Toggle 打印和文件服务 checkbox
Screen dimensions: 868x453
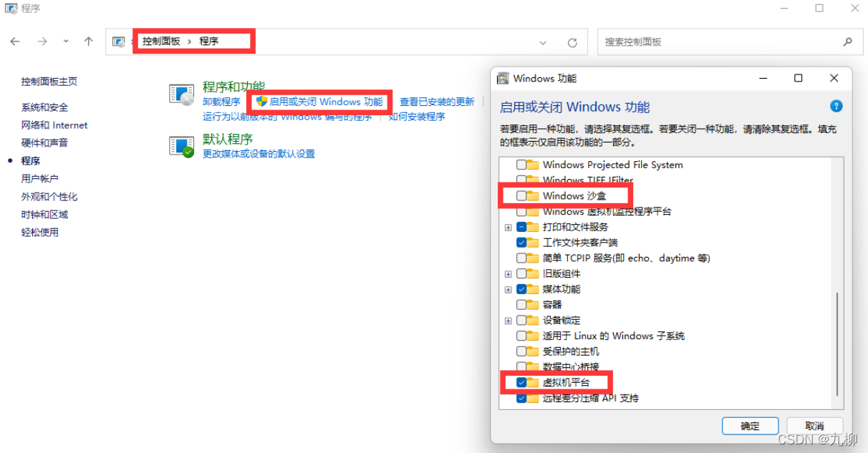[x=521, y=227]
